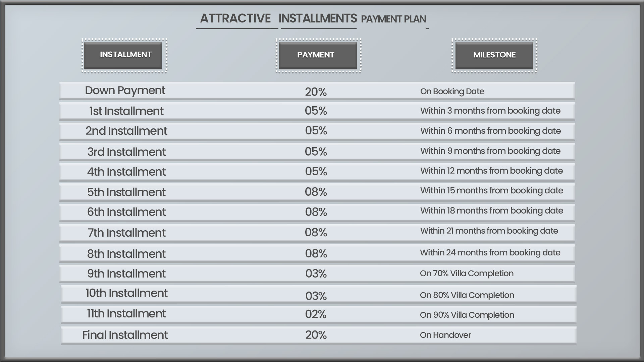
Task: Select the 1st Installment label
Action: click(x=126, y=111)
